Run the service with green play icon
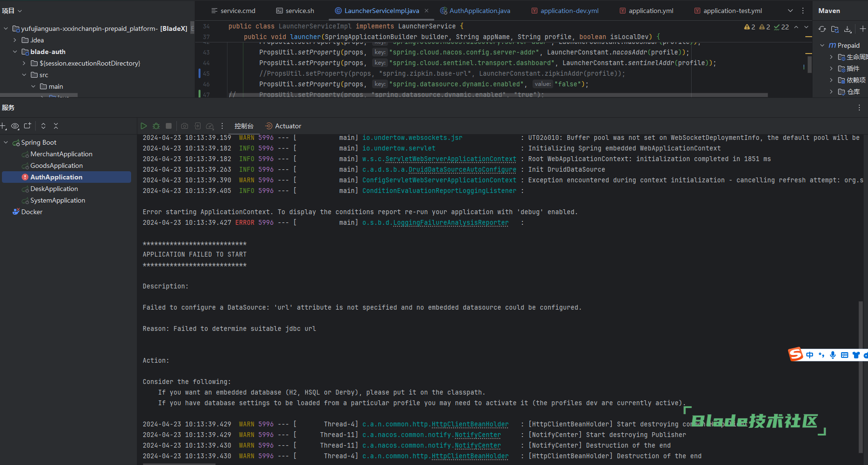Screen dimensions: 868x465 coord(144,126)
